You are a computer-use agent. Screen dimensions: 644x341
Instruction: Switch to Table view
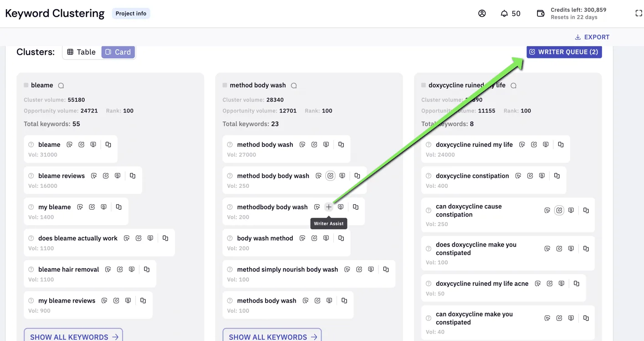click(x=82, y=52)
